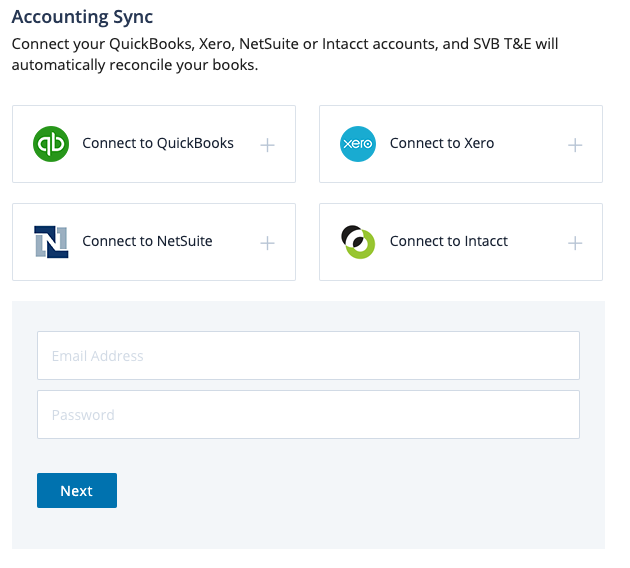
Task: Expand NetSuite connection with plus icon
Action: (x=267, y=243)
